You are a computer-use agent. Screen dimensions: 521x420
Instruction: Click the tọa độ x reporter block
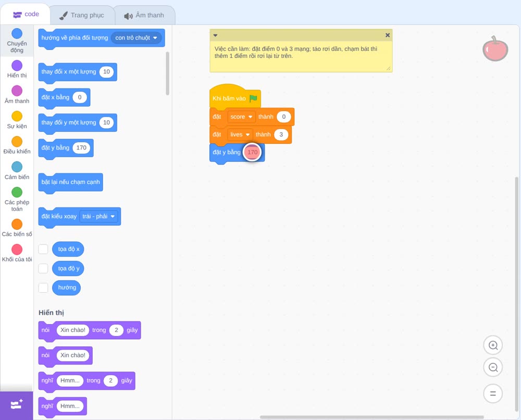(x=68, y=249)
